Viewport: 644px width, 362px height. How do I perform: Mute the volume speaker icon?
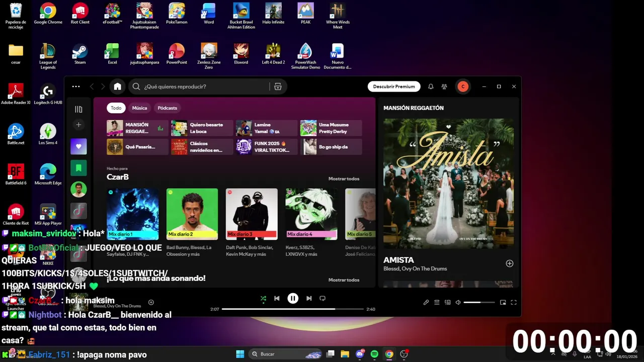click(458, 302)
